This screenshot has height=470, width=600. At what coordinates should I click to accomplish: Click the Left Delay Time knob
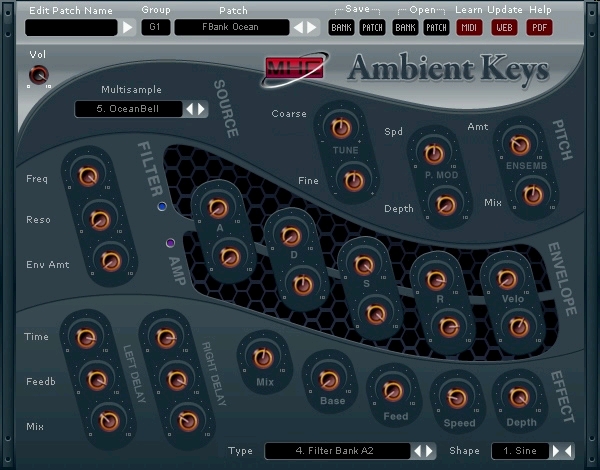[86, 338]
